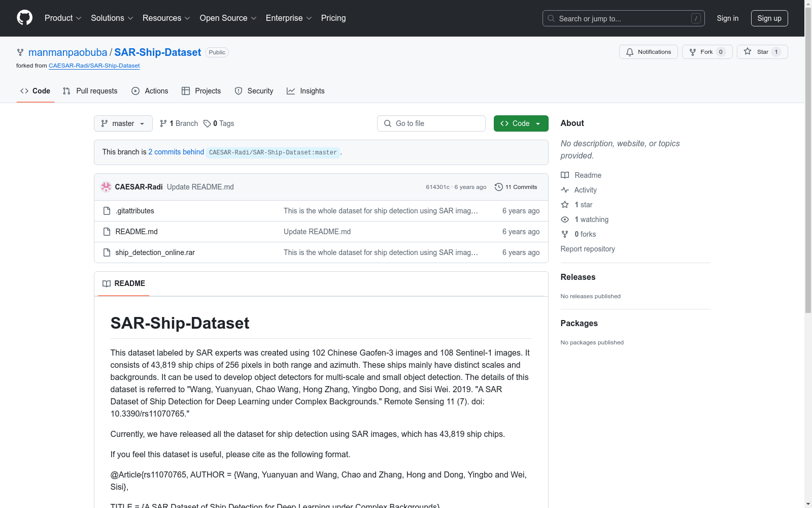Focus the Go to file input
The height and width of the screenshot is (508, 812).
point(431,123)
